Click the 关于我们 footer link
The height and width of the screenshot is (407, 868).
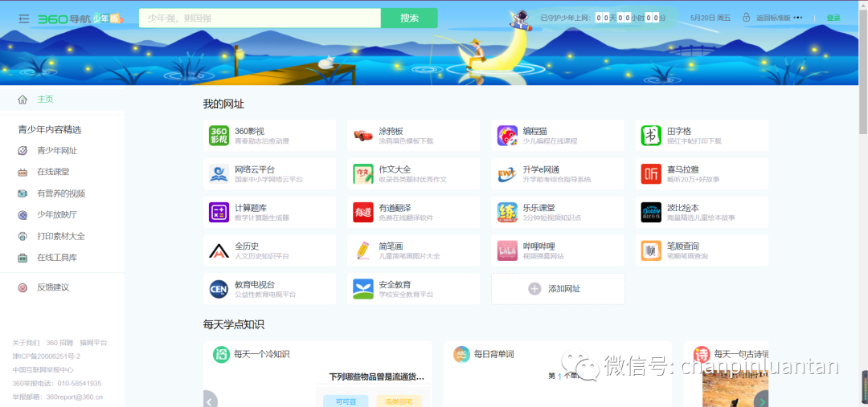coord(26,343)
